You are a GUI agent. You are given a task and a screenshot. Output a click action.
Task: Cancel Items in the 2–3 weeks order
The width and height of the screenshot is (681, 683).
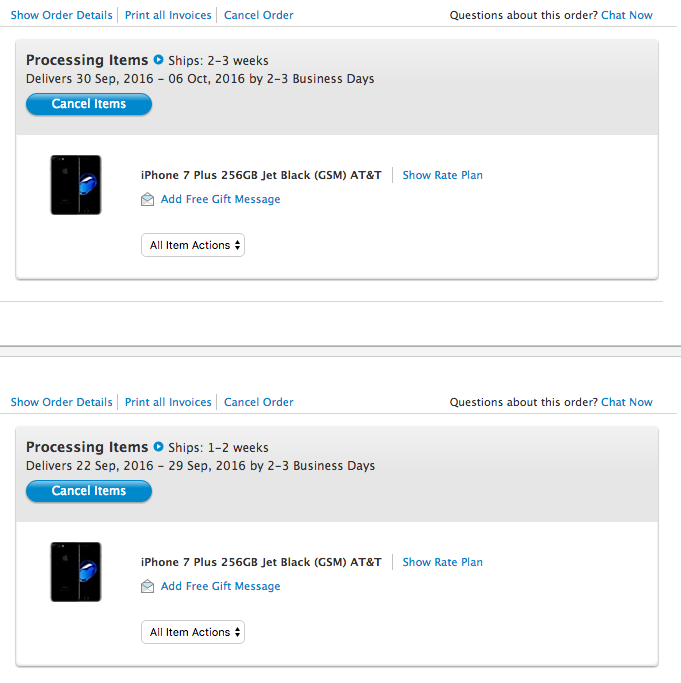[89, 104]
